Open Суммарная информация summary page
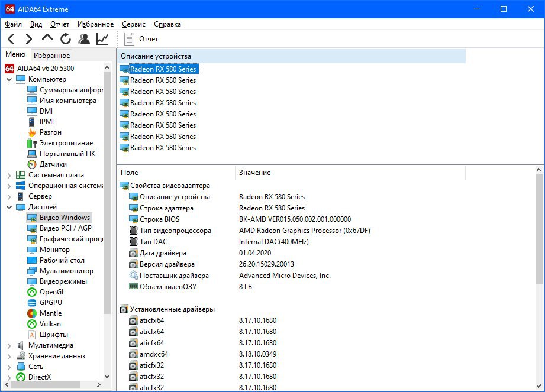This screenshot has height=392, width=545. point(65,90)
